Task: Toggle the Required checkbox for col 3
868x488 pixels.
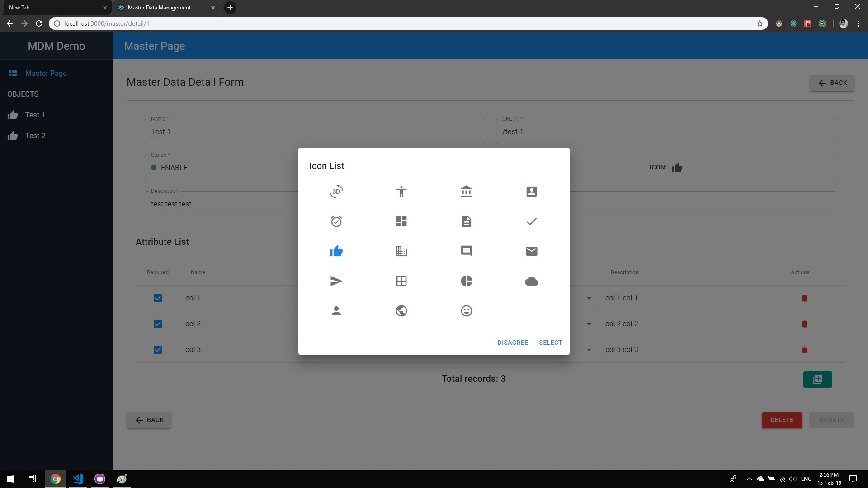Action: (x=158, y=350)
